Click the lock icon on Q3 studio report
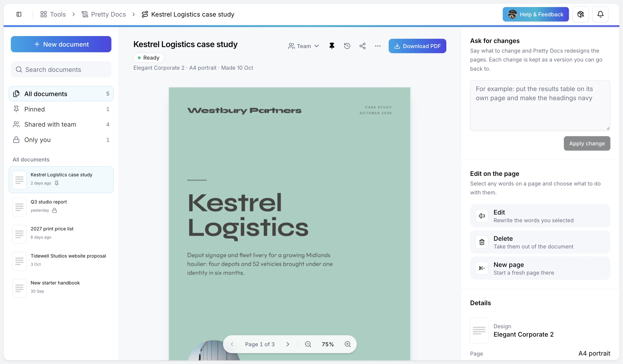Image resolution: width=623 pixels, height=364 pixels. 54,210
